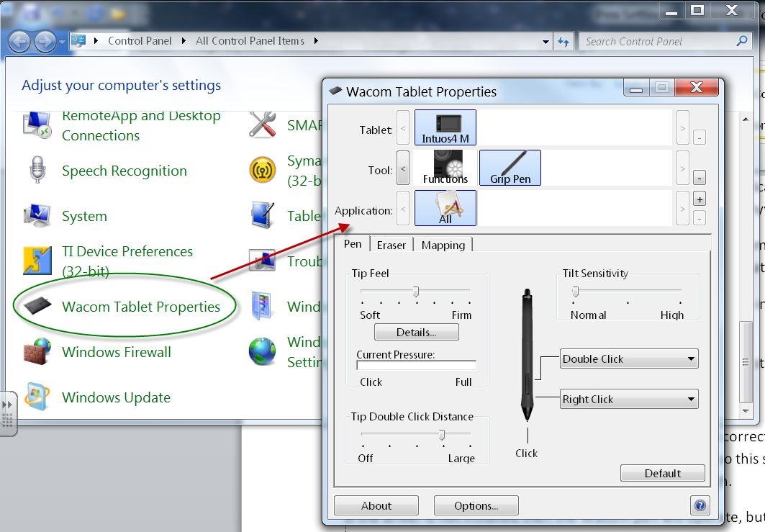
Task: Select the Functions tool icon
Action: [x=445, y=168]
